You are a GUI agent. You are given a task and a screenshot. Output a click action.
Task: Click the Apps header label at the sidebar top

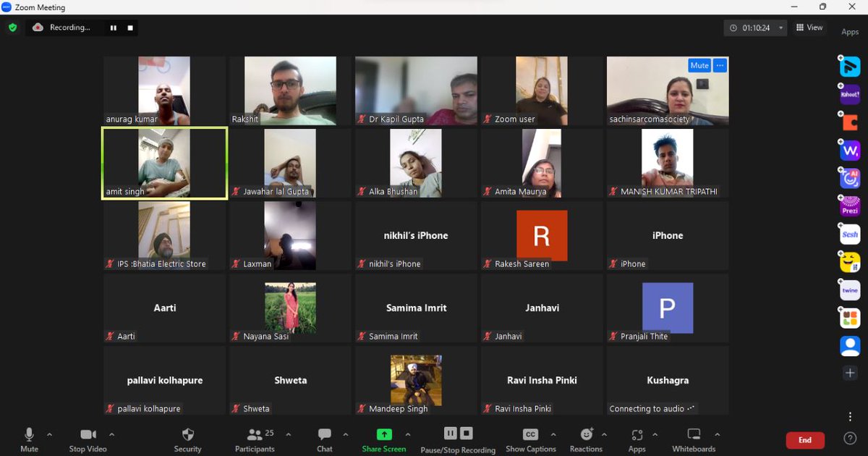click(x=850, y=32)
